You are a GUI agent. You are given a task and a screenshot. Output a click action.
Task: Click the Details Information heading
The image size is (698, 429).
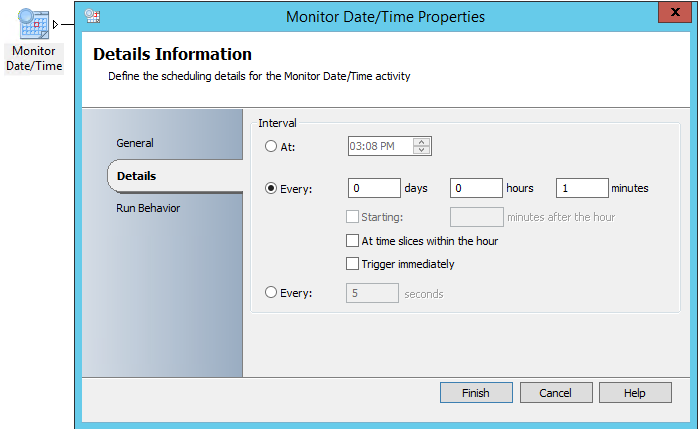172,54
